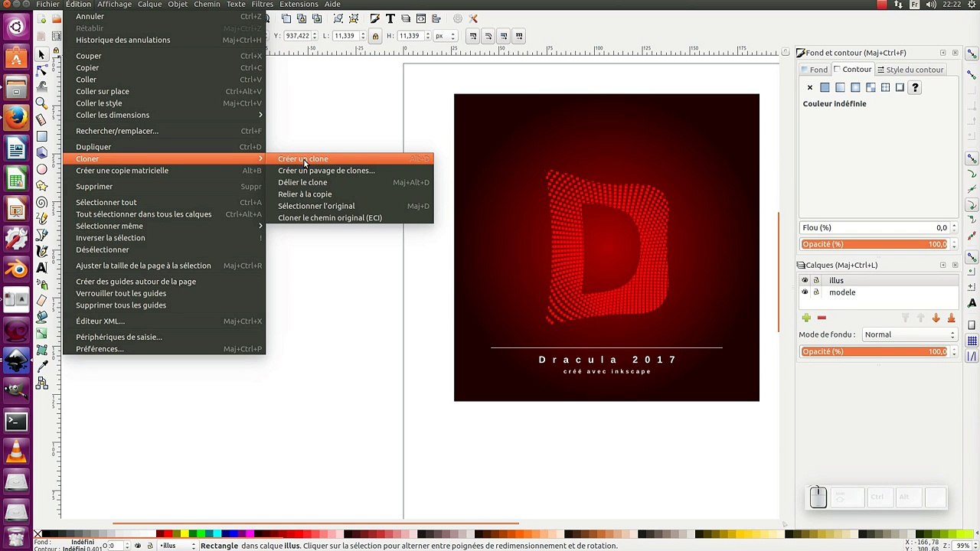Open Préférences from Édition menu

(165, 349)
